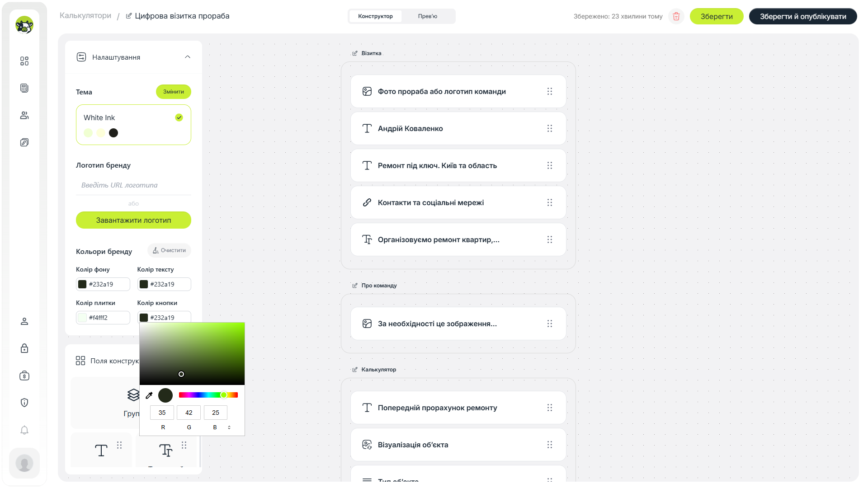Image resolution: width=868 pixels, height=488 pixels.
Task: Collapse the Налаштування panel
Action: tap(188, 57)
